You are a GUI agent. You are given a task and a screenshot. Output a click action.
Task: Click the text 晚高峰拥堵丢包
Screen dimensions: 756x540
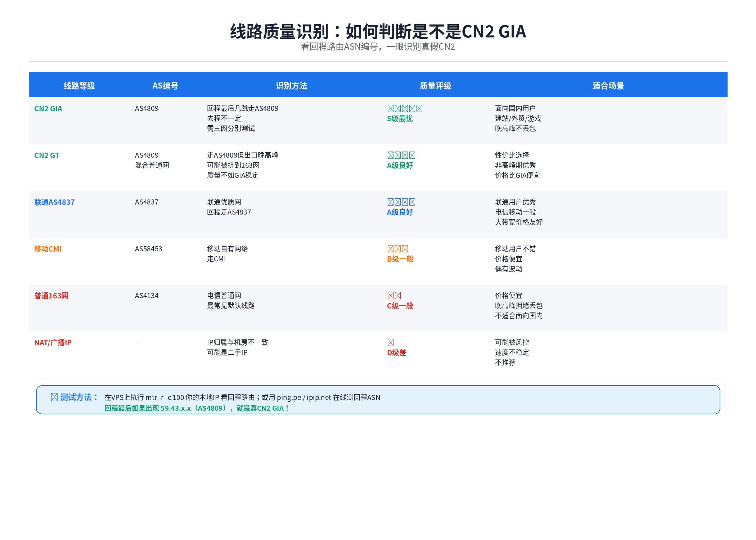519,306
